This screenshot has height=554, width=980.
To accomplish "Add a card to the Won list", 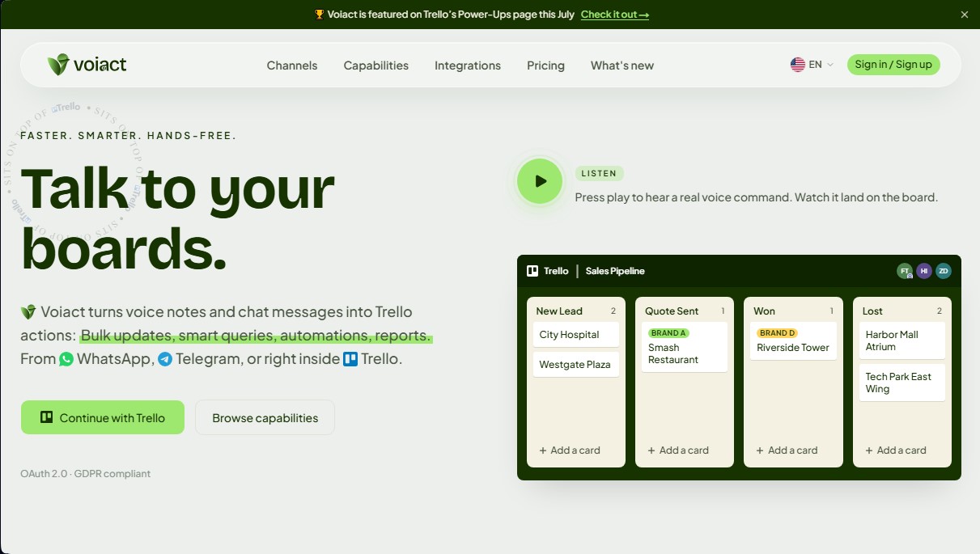I will [787, 450].
